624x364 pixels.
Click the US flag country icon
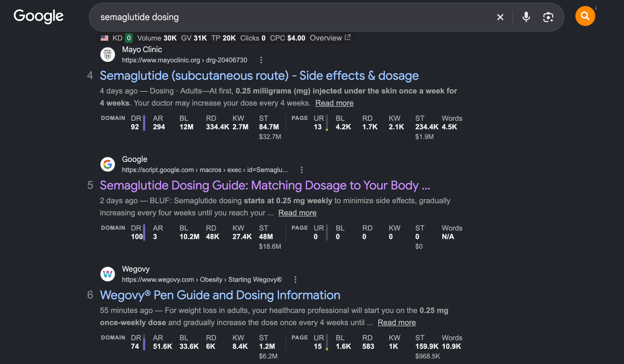(x=104, y=38)
